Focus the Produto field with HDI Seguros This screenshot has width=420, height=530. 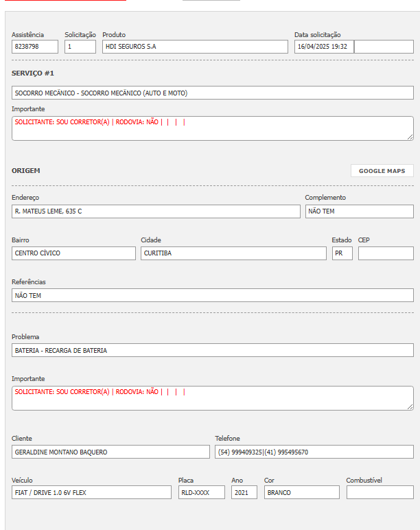195,47
